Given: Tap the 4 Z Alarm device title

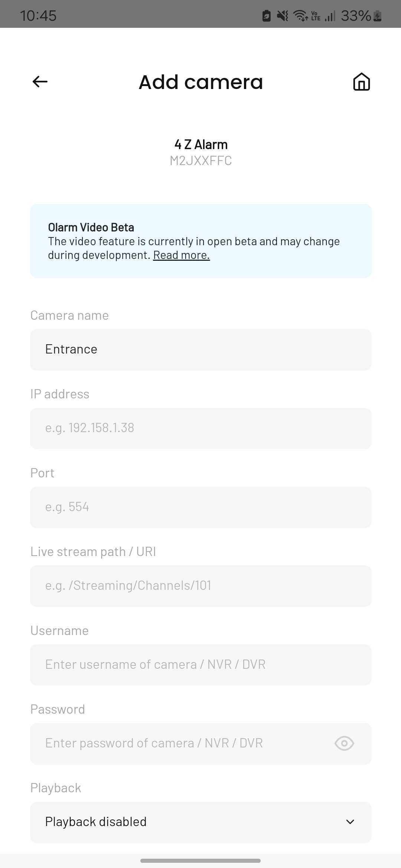Looking at the screenshot, I should 201,144.
